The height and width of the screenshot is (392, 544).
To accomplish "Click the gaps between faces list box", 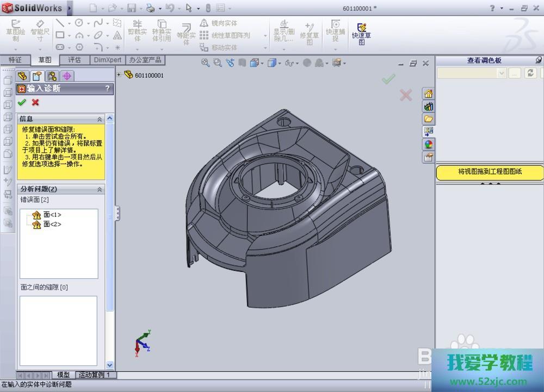I will tap(59, 331).
